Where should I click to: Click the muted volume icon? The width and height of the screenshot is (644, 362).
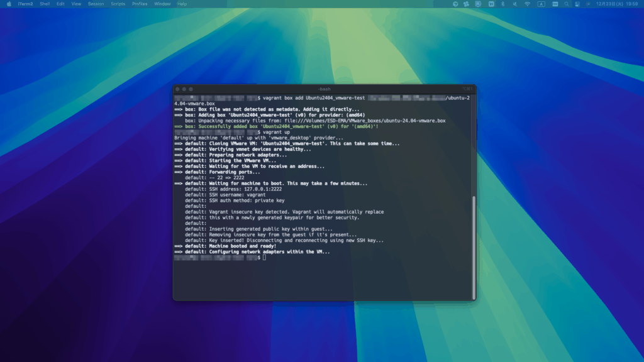tap(514, 4)
